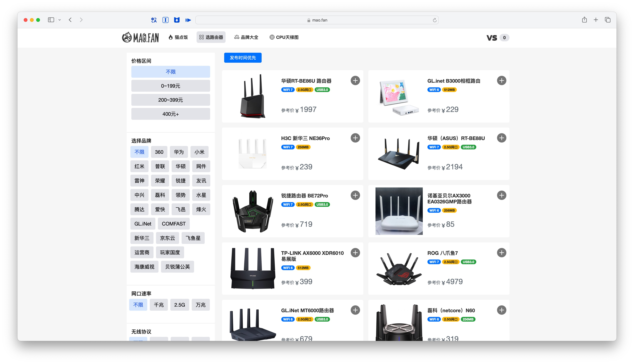Viewport: 634px width, 364px height.
Task: Filter by brand GL.iNet
Action: (x=143, y=224)
